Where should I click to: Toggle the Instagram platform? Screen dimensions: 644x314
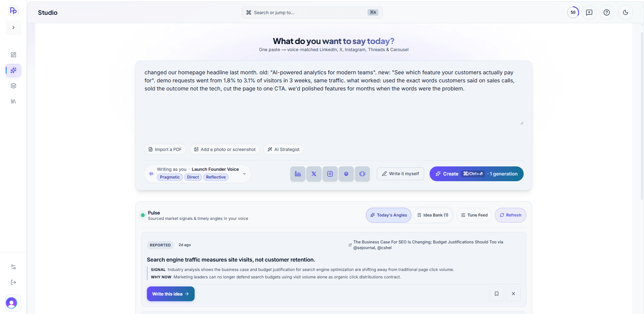coord(330,174)
